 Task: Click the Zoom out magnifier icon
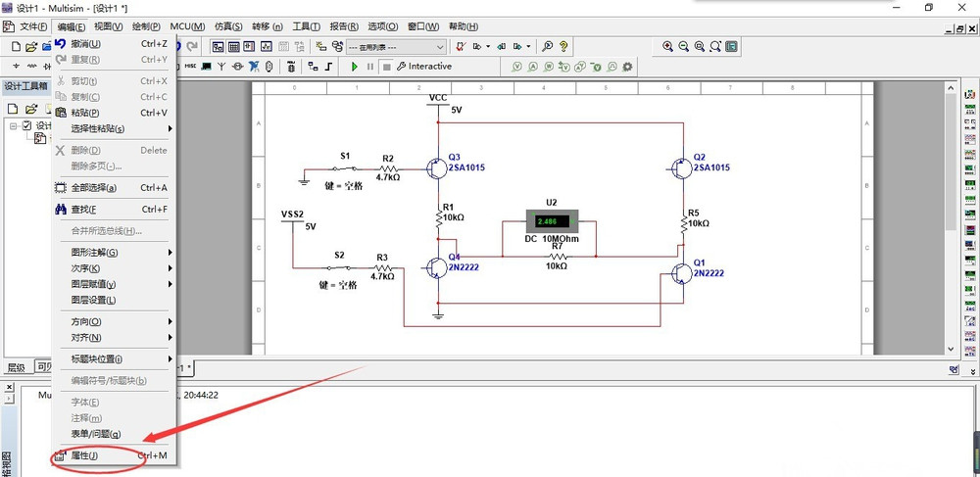point(684,46)
